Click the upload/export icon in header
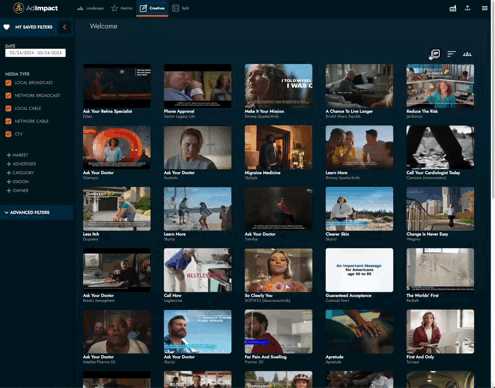Image resolution: width=495 pixels, height=388 pixels. (x=467, y=8)
